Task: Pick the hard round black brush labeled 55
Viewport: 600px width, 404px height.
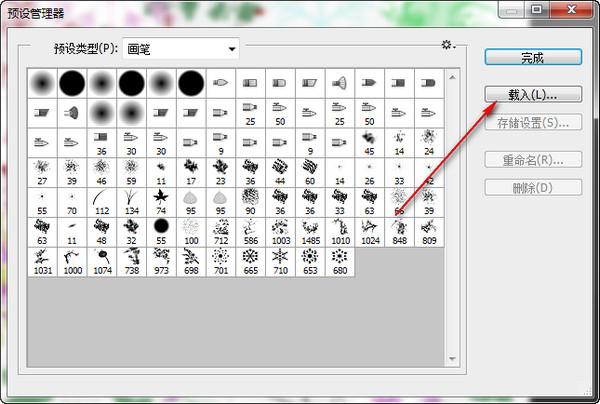Action: coord(161,231)
